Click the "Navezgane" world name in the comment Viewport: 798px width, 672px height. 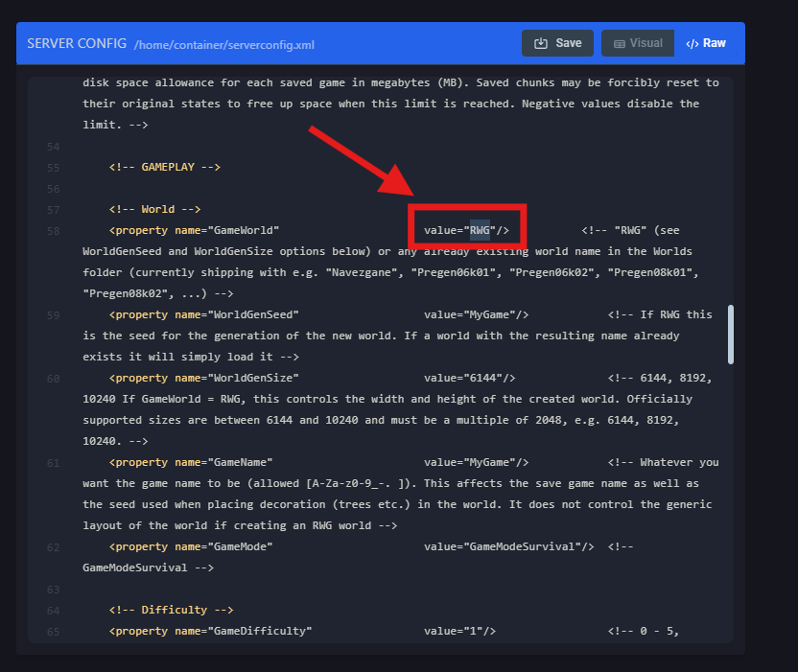point(362,272)
